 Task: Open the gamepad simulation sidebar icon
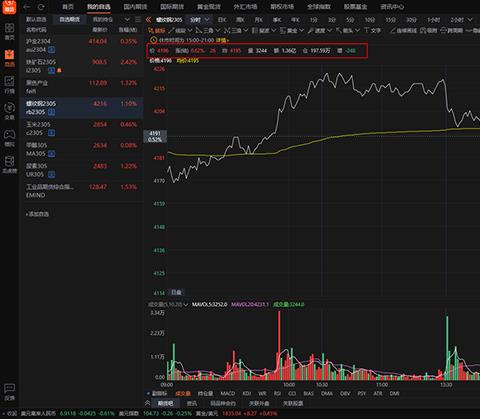tap(9, 138)
